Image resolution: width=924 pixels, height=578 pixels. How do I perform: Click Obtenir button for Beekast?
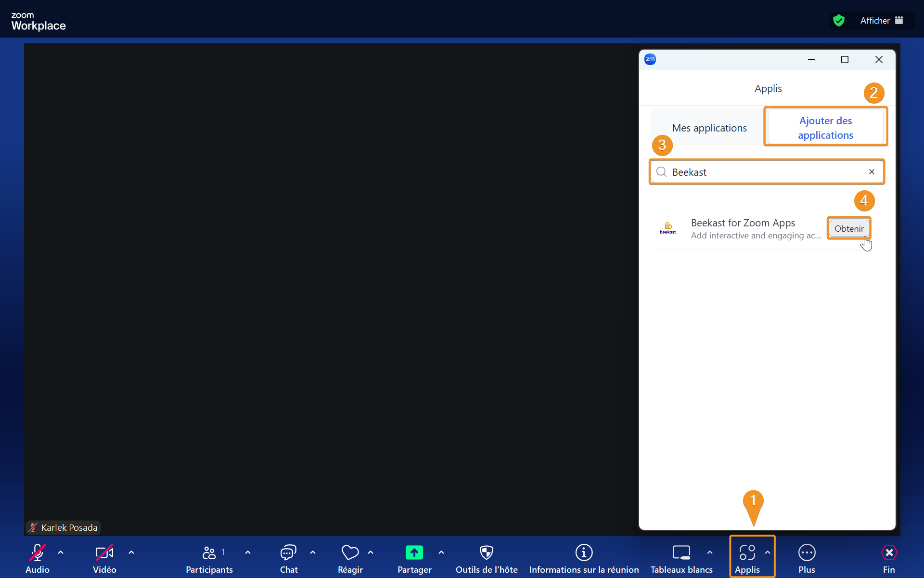point(849,229)
